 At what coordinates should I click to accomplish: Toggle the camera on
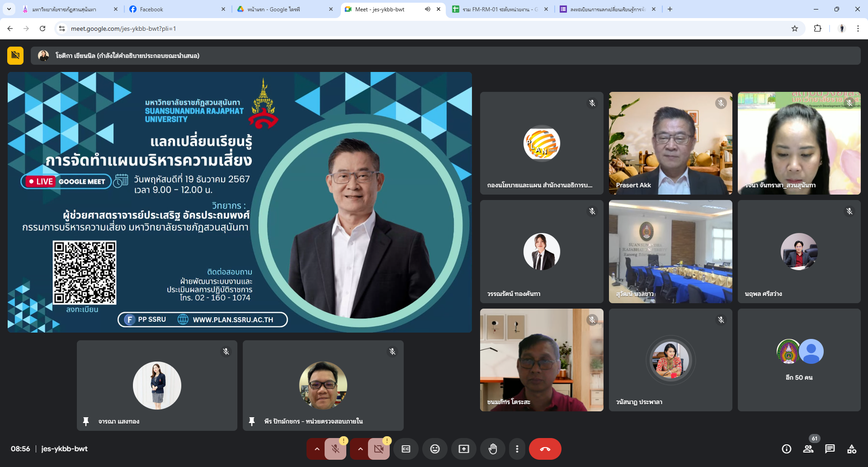378,449
